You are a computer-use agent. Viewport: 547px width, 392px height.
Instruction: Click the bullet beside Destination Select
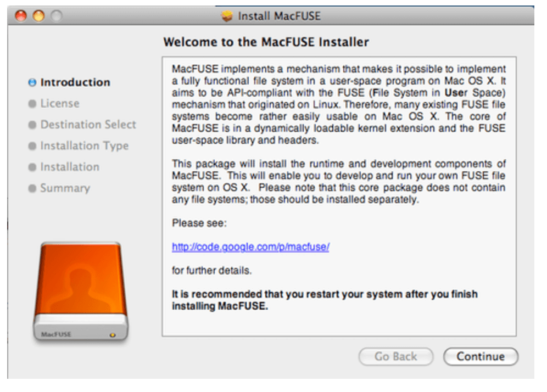32,125
